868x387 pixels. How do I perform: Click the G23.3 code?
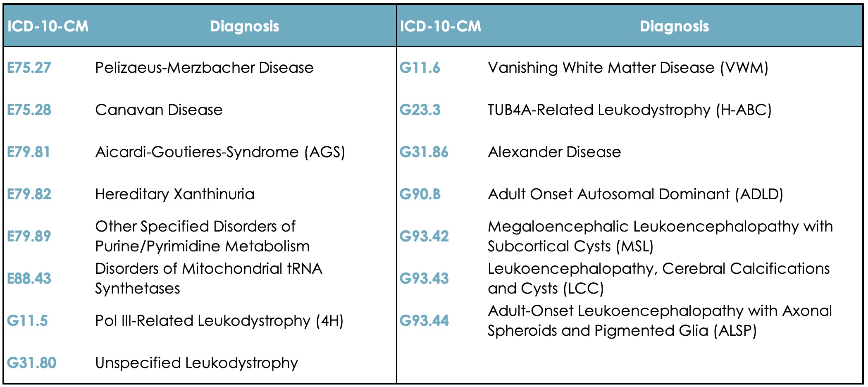coord(420,110)
